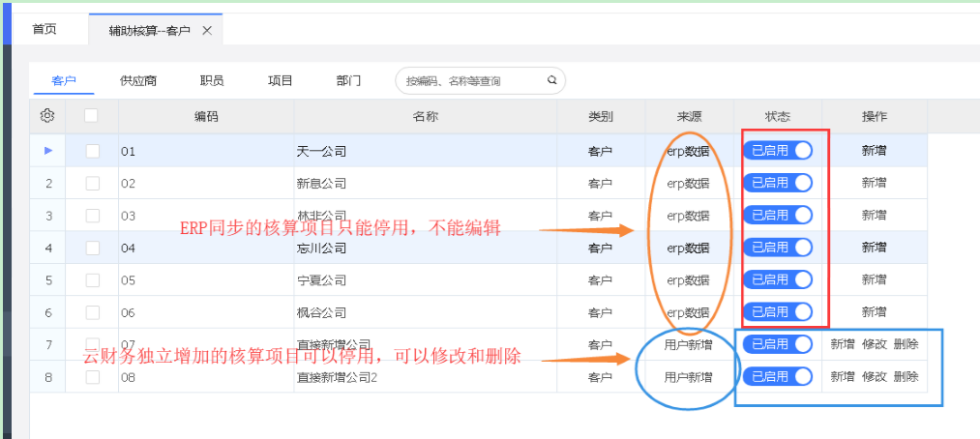Toggle 已启用 switch for 天一公司
Screen dimensions: 980x439
click(778, 151)
